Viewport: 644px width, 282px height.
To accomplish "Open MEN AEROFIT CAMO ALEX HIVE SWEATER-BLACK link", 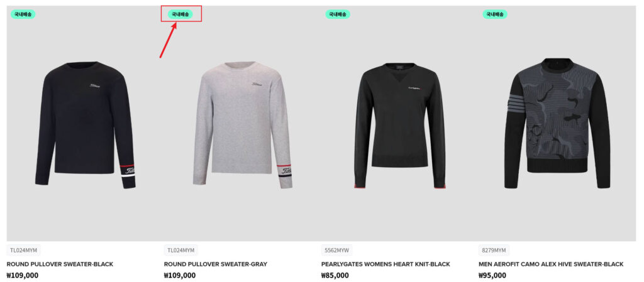I will click(551, 264).
